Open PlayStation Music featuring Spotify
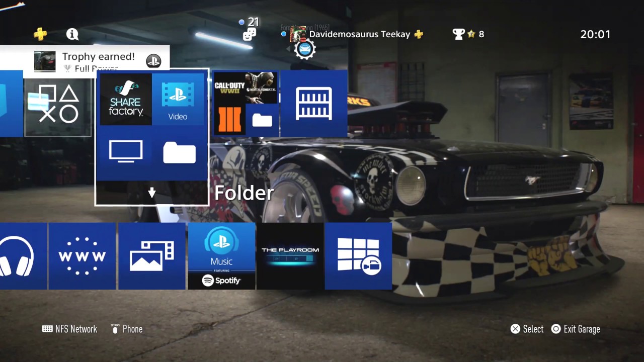Image resolution: width=644 pixels, height=362 pixels. click(x=222, y=256)
